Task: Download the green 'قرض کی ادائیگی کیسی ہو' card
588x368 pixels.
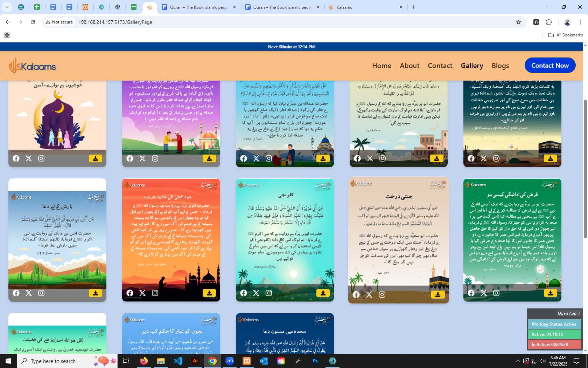Action: [x=551, y=293]
